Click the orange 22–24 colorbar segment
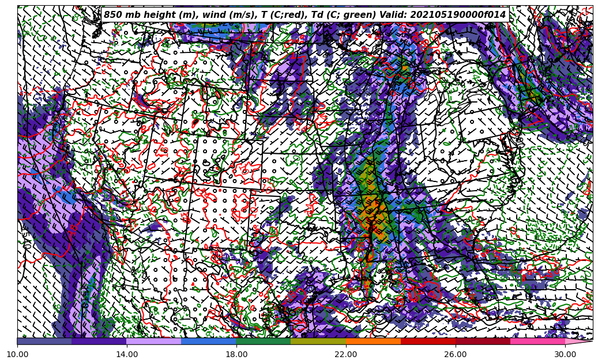 (373, 341)
